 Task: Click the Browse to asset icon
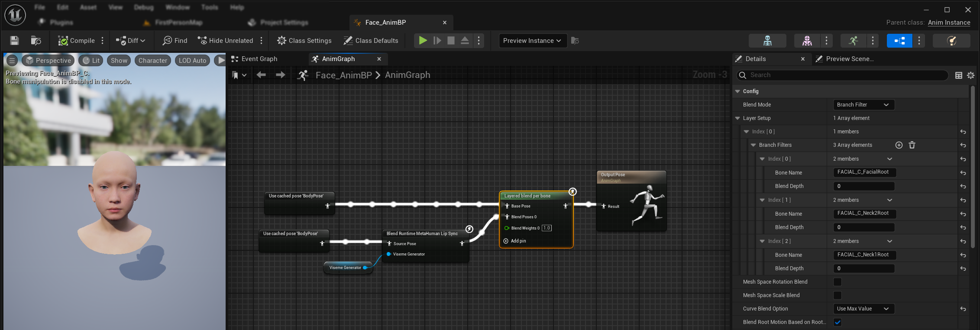[x=36, y=41]
